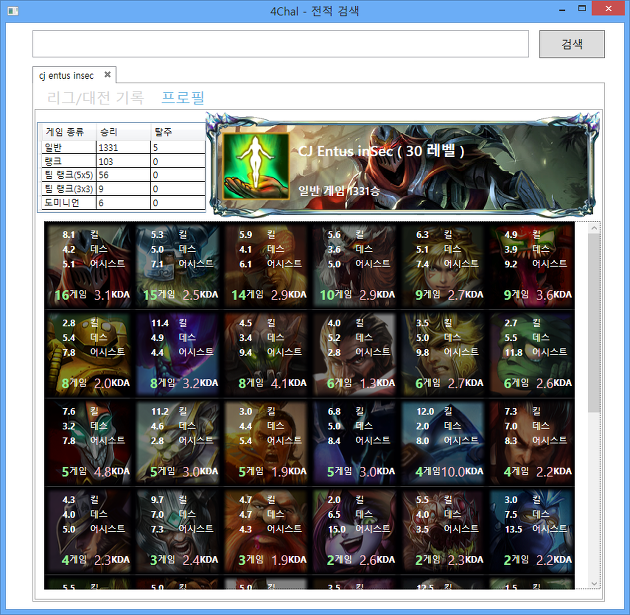Select champion card with 4게임 2.2KDA
Viewport: 630px width, 615px height.
tap(531, 443)
